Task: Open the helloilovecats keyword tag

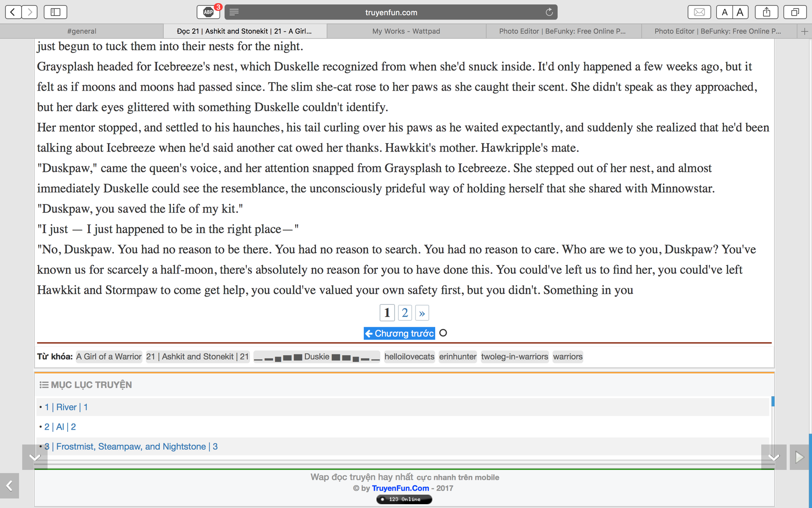Action: coord(409,357)
